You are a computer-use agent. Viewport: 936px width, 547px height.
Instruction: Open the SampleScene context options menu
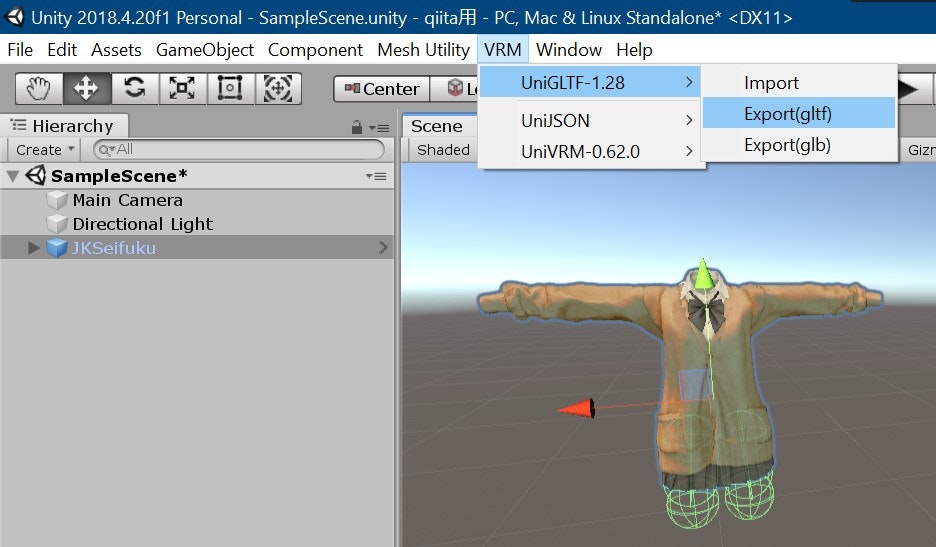click(x=376, y=176)
